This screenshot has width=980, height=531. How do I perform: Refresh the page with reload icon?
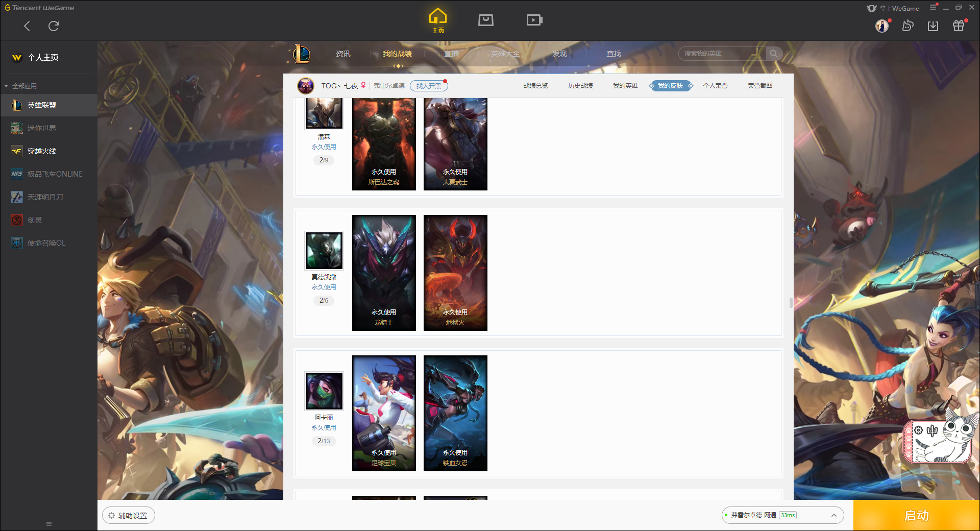(54, 26)
